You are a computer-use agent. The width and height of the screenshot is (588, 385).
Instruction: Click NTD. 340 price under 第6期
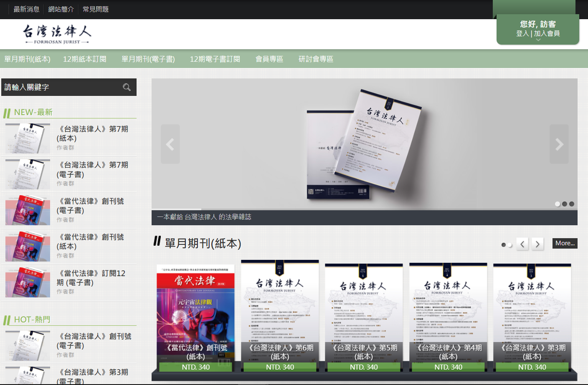280,367
